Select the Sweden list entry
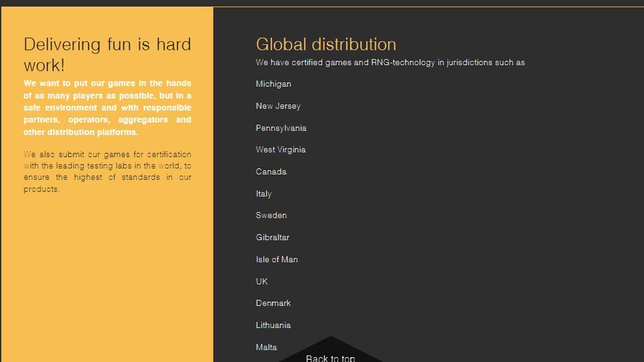The height and width of the screenshot is (362, 644). pyautogui.click(x=271, y=216)
